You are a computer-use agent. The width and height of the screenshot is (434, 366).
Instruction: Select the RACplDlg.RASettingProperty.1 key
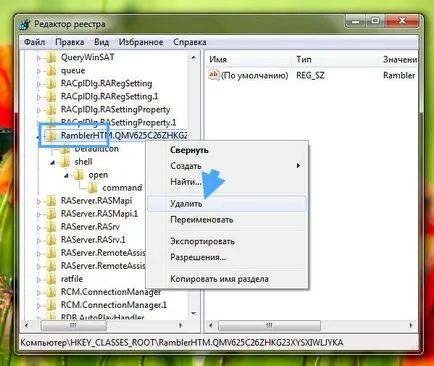click(x=118, y=123)
